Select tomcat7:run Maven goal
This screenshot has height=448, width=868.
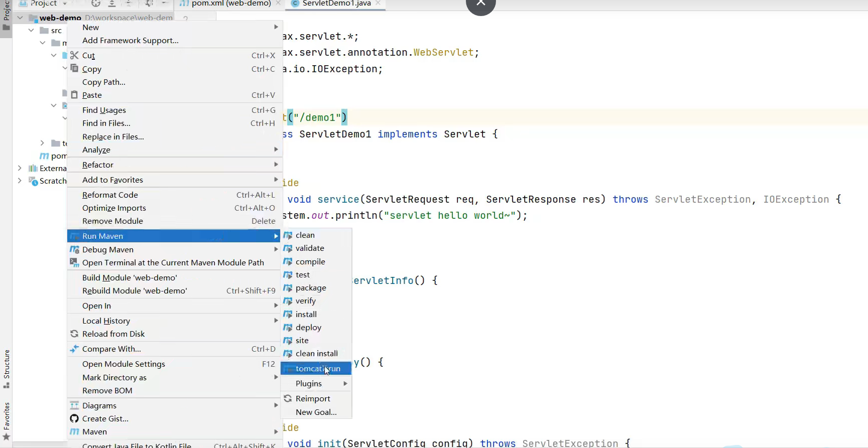click(316, 368)
